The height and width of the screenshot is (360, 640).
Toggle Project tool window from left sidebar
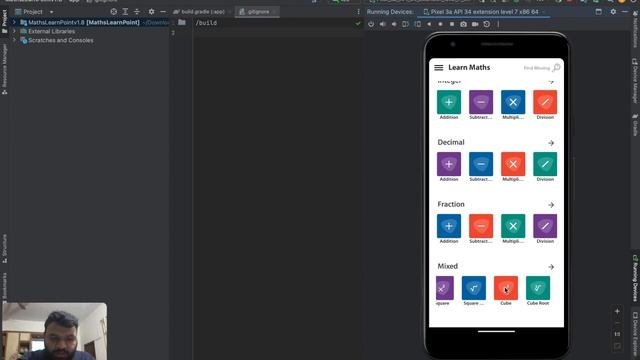pos(4,21)
